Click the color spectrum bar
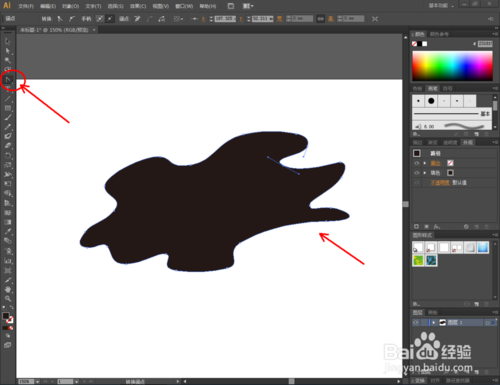Image resolution: width=500 pixels, height=385 pixels. [x=452, y=66]
